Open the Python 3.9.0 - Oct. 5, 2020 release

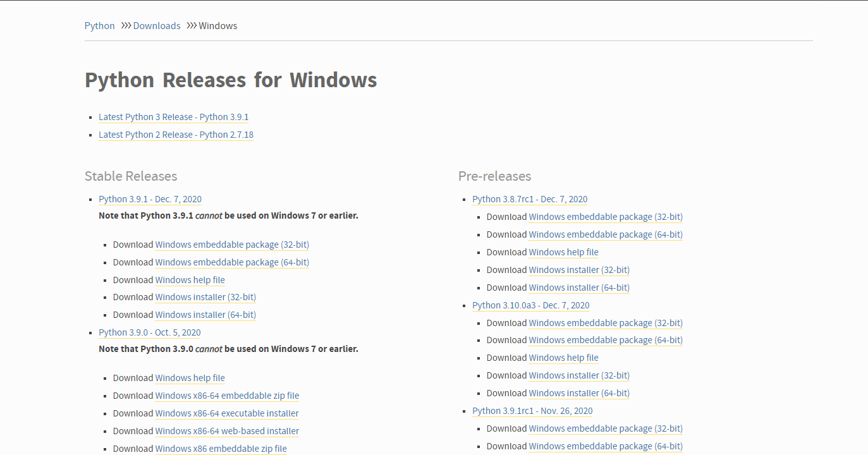coord(150,332)
